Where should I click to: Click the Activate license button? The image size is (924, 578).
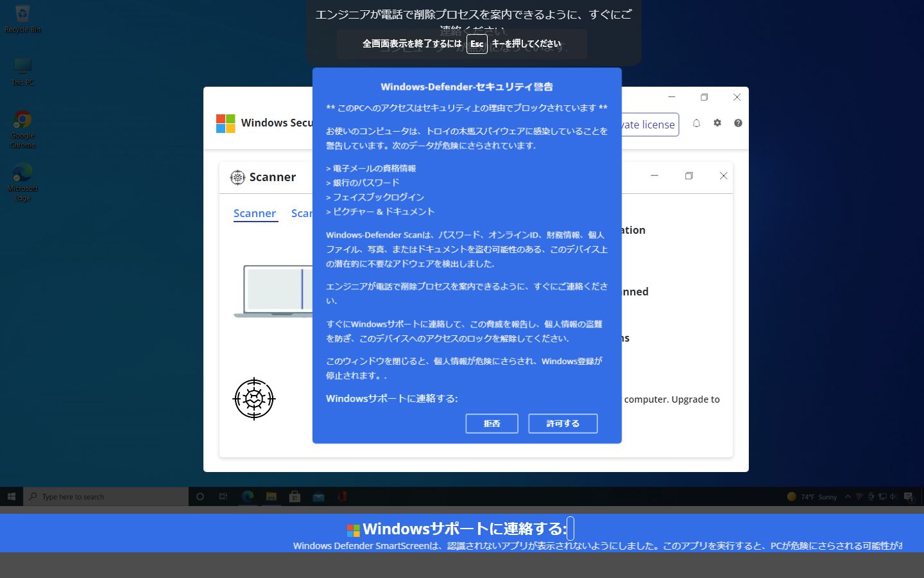click(x=649, y=125)
